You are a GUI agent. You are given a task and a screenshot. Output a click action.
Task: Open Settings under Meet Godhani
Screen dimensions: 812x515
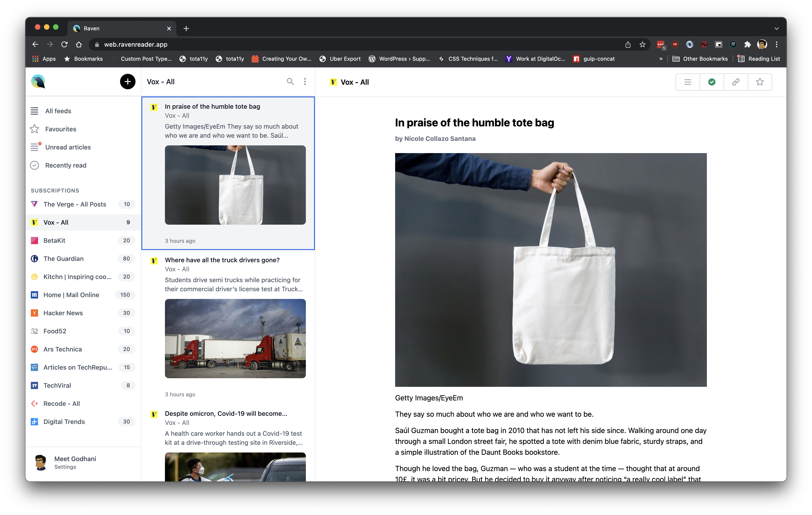(65, 467)
